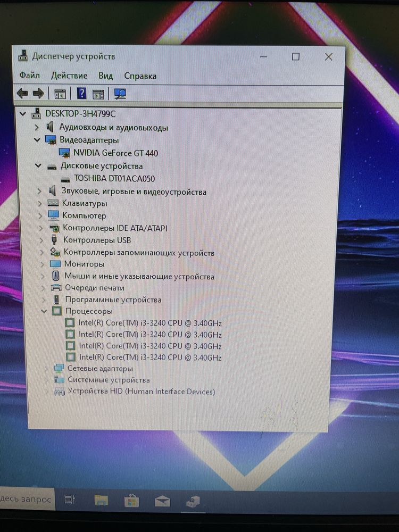Select the first i3-3240 CPU entry icon

tap(70, 323)
